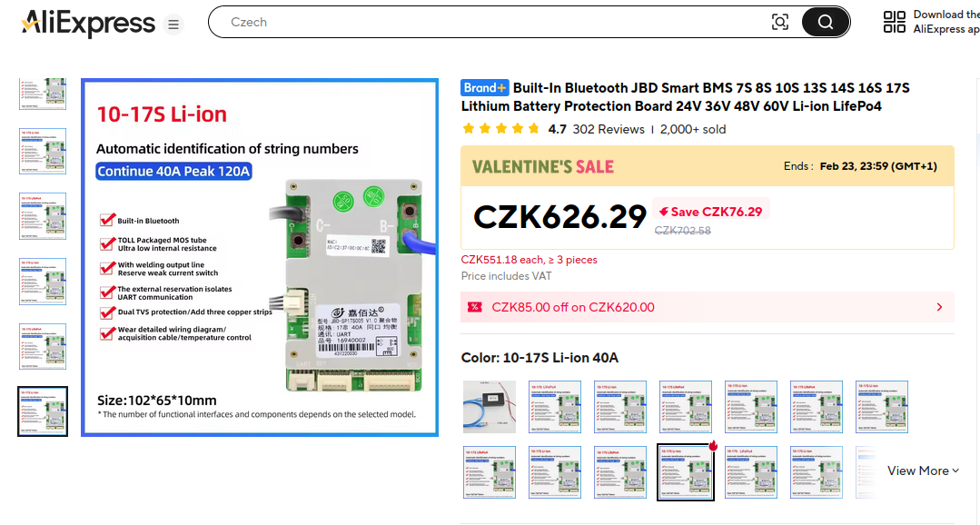Open the Download the AliExpress app link
Image resolution: width=980 pixels, height=525 pixels.
click(946, 22)
